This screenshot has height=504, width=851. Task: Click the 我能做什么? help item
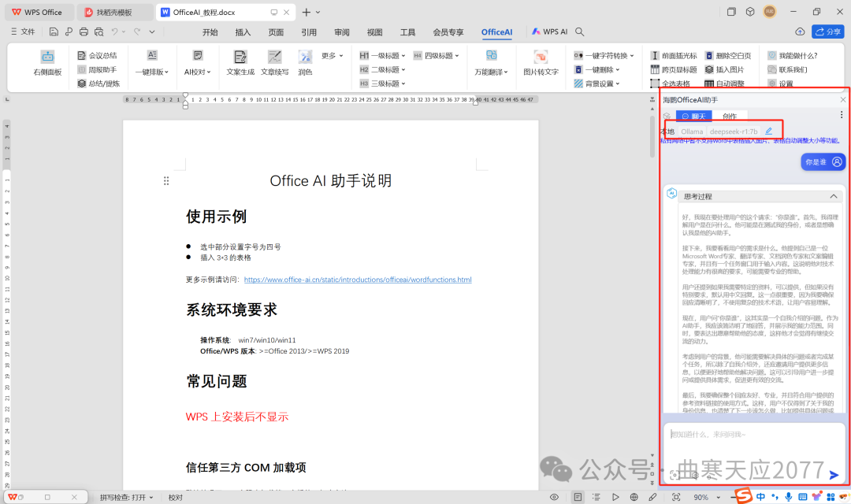click(x=793, y=55)
